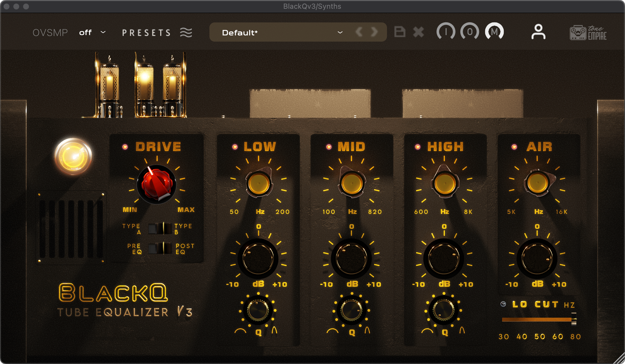The width and height of the screenshot is (625, 364).
Task: Save the current preset with disk icon
Action: click(x=400, y=32)
